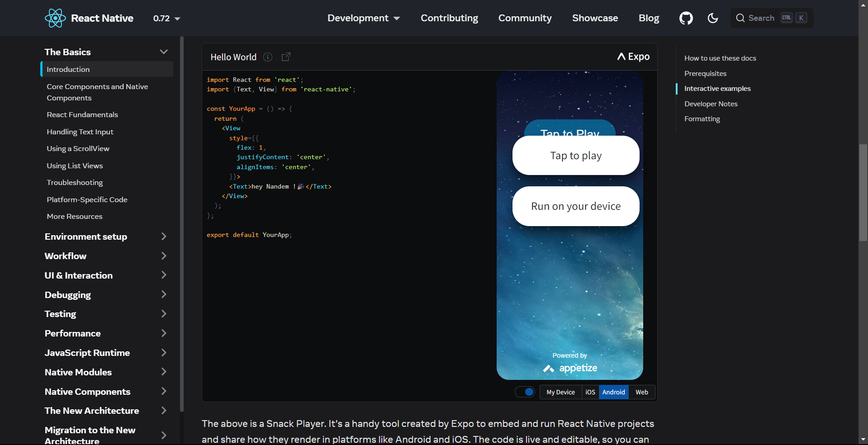Image resolution: width=868 pixels, height=445 pixels.
Task: Click the info icon next to Hello World
Action: pyautogui.click(x=267, y=57)
